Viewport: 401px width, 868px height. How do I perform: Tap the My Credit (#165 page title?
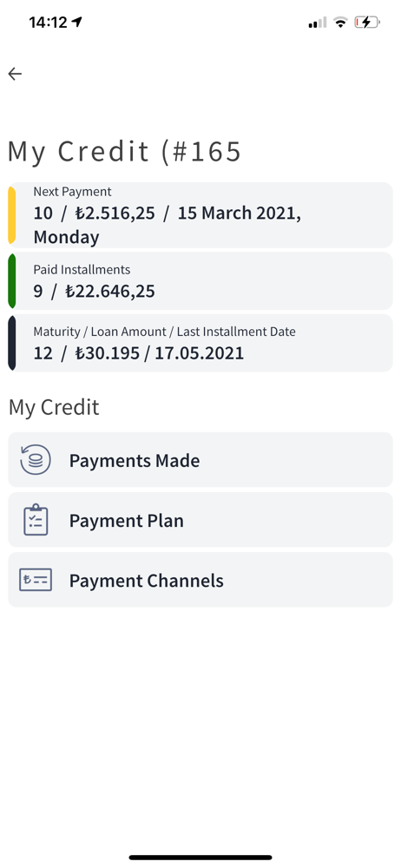pos(125,152)
